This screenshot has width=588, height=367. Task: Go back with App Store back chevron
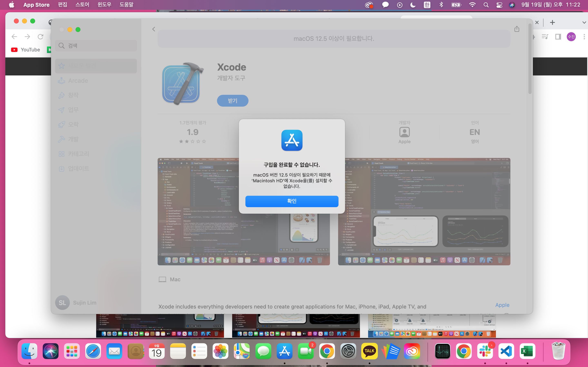pos(154,29)
